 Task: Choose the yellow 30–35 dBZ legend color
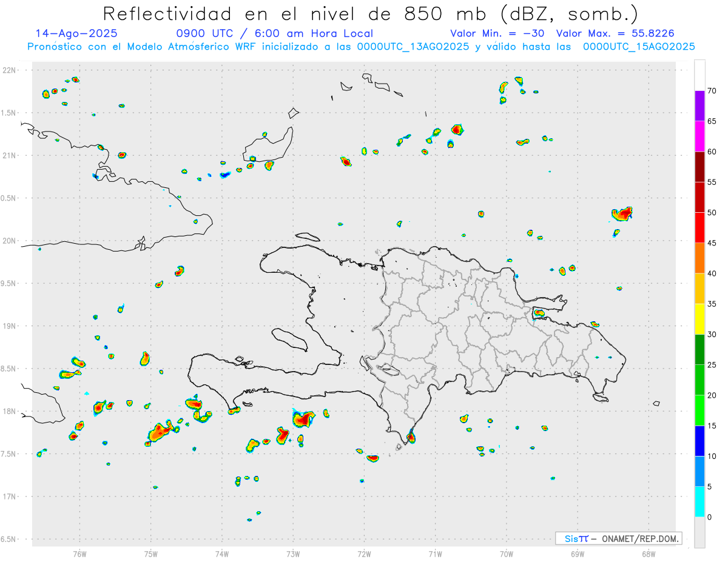(x=699, y=319)
